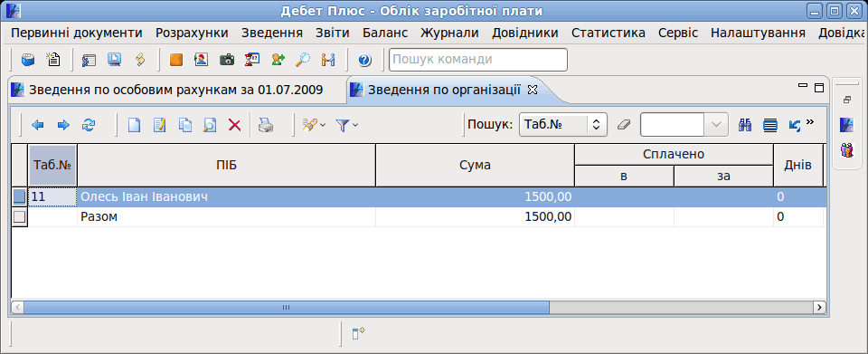The image size is (868, 354).
Task: Expand the search value combo box arrow
Action: point(716,125)
